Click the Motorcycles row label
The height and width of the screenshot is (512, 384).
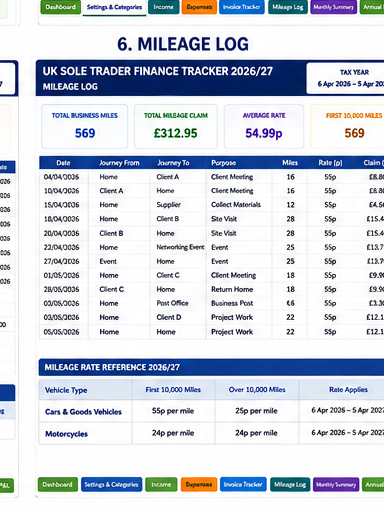[x=66, y=434]
